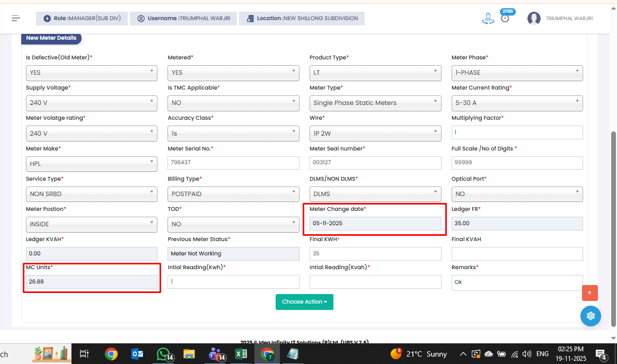Open Is Defective(Old Meter) dropdown
Viewport: 617px width, 364px height.
(92, 73)
